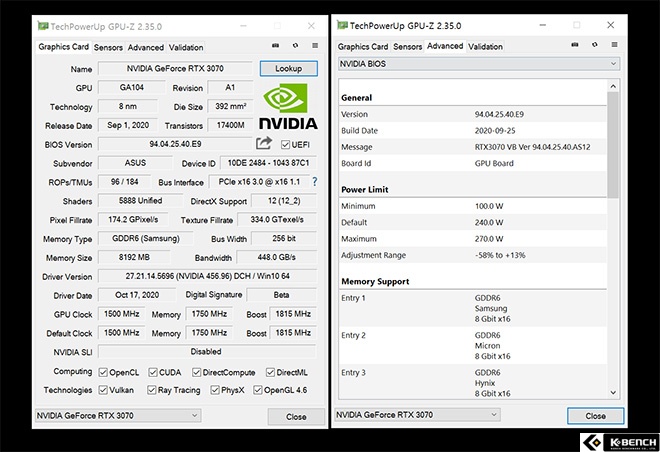Click scrollbar up arrow in Advanced panel
Viewport: 660px width, 452px height.
[613, 86]
